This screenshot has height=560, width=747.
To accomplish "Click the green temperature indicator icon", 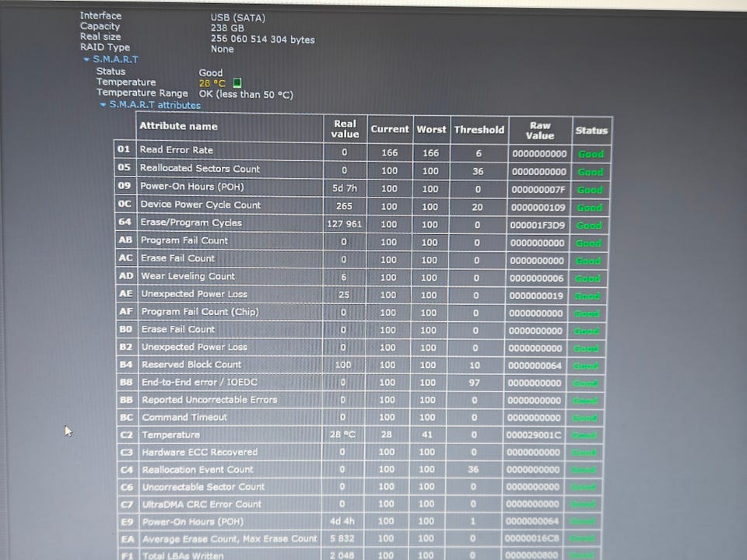I will coord(237,83).
